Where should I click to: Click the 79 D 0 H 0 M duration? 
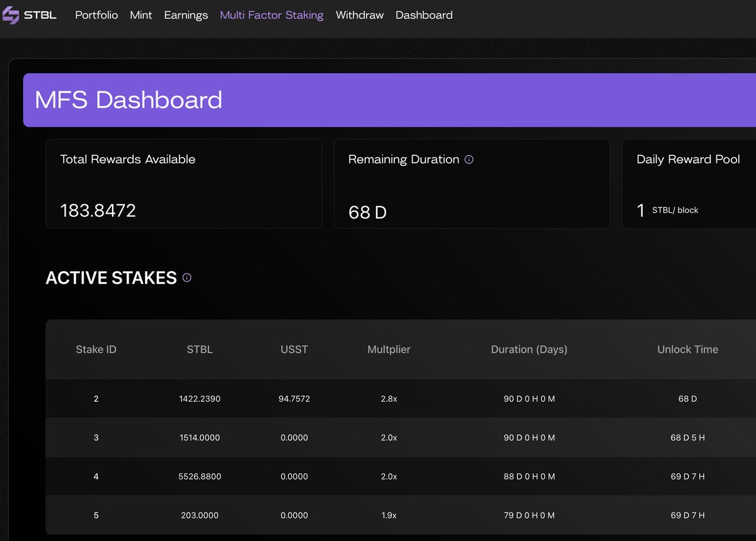pos(529,515)
